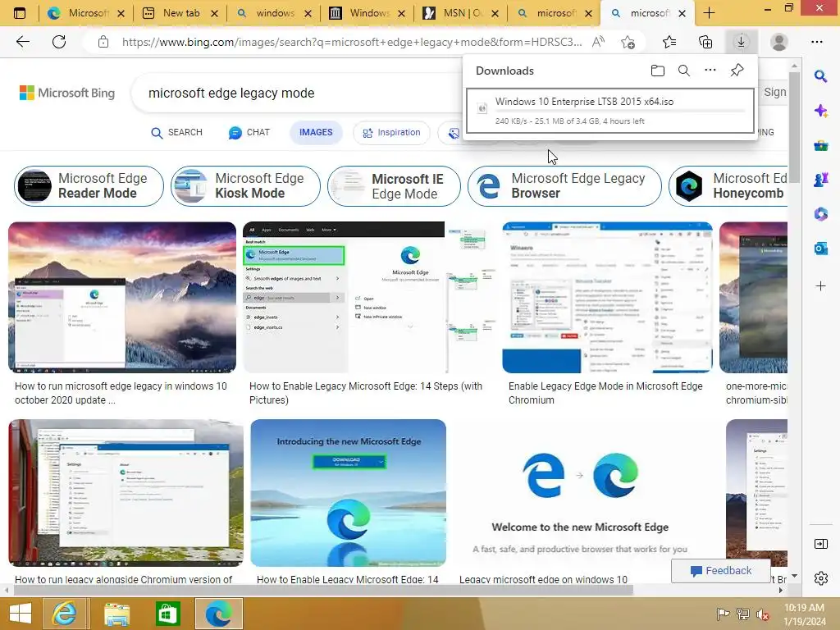Screen dimensions: 840x630
Task: Open the profile avatar icon
Action: tap(778, 42)
